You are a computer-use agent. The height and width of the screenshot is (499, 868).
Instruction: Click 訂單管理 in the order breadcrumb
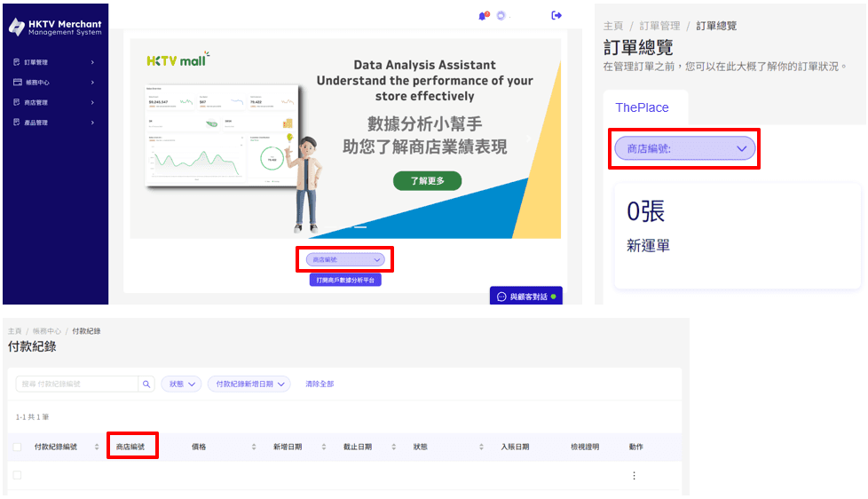[659, 26]
